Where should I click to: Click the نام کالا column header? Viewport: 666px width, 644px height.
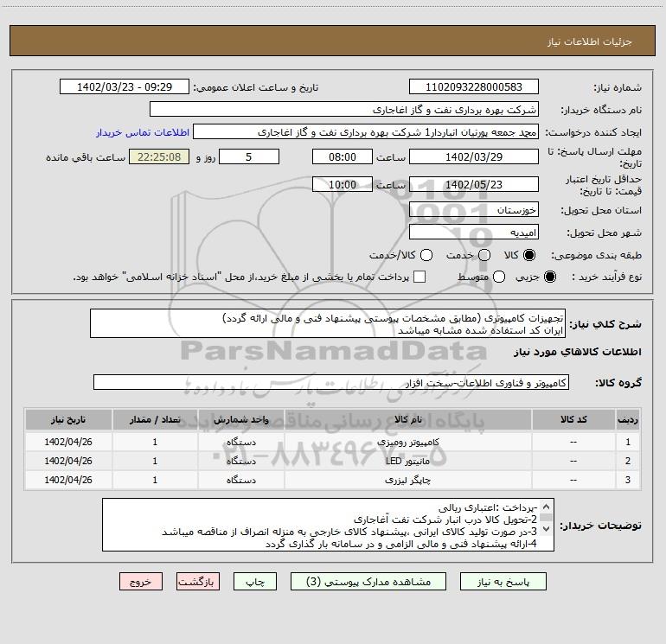pyautogui.click(x=407, y=419)
